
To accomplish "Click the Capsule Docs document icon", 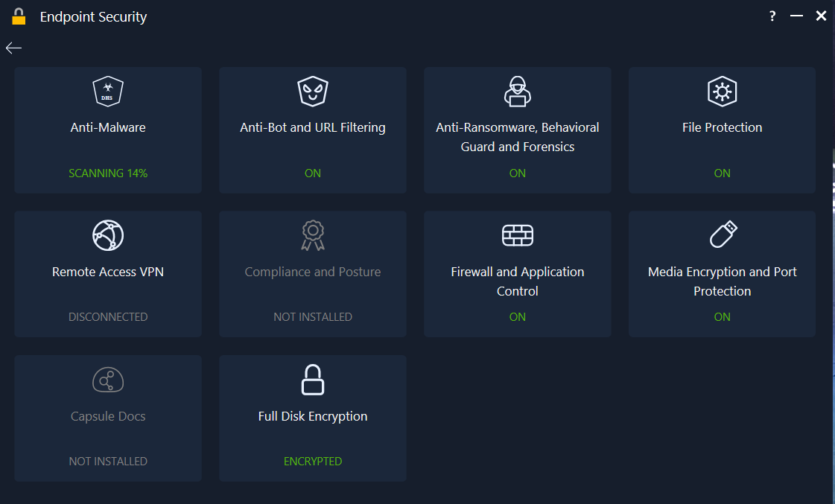I will pyautogui.click(x=108, y=380).
